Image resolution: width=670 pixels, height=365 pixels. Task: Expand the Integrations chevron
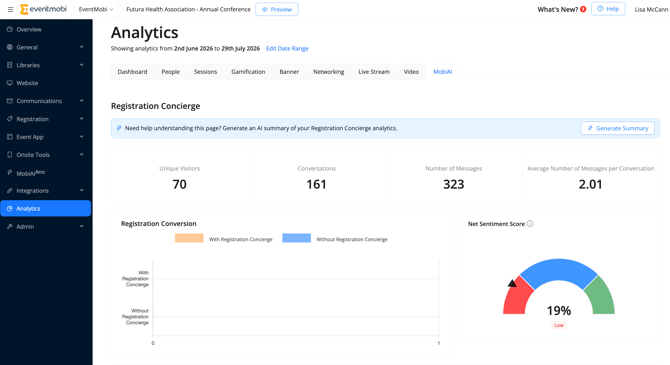tap(81, 191)
